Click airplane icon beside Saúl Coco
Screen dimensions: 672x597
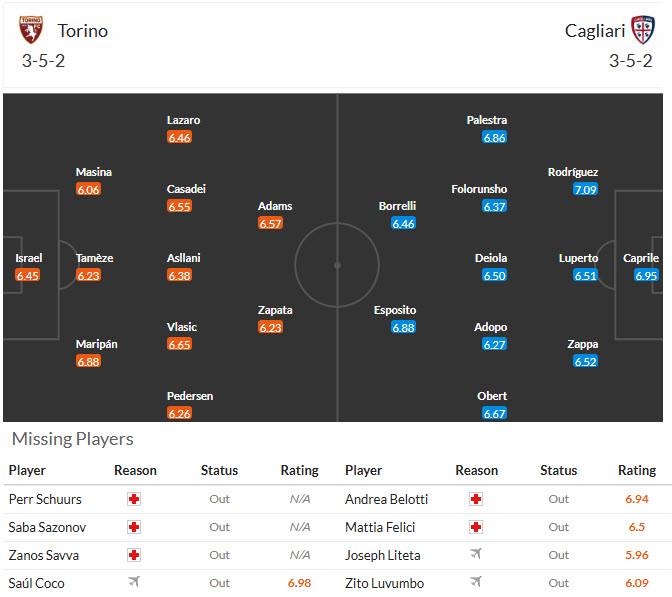(x=134, y=583)
